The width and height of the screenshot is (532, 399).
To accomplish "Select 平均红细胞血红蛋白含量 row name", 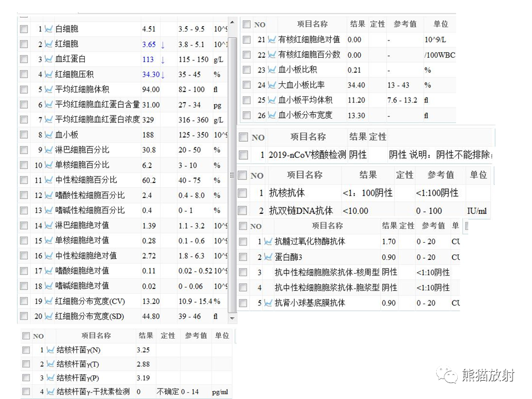I will 98,105.
